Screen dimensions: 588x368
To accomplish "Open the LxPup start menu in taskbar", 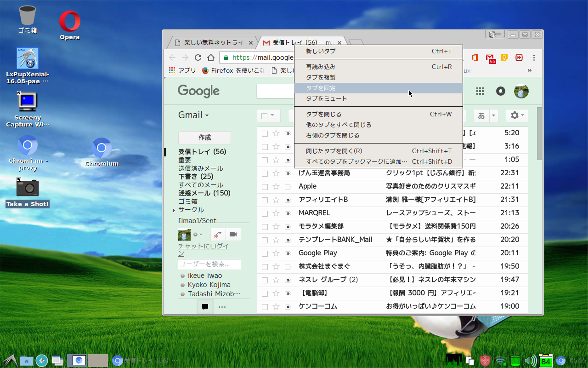I will (10, 361).
